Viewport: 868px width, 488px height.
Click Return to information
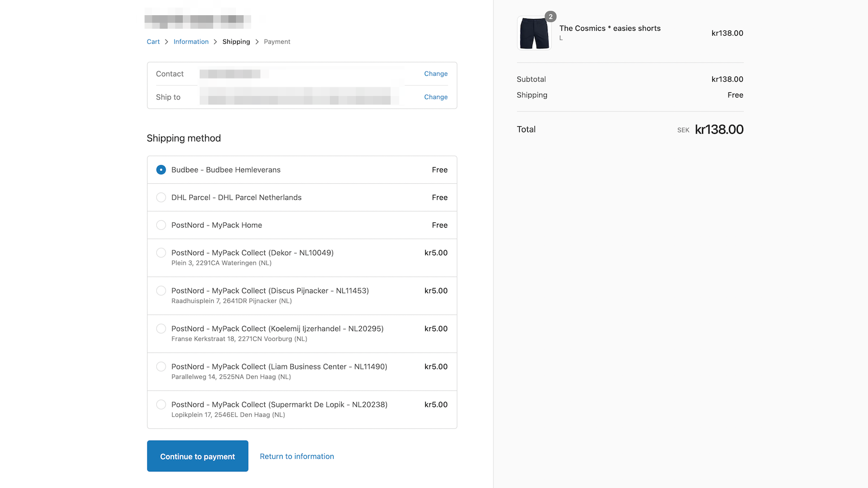(297, 456)
